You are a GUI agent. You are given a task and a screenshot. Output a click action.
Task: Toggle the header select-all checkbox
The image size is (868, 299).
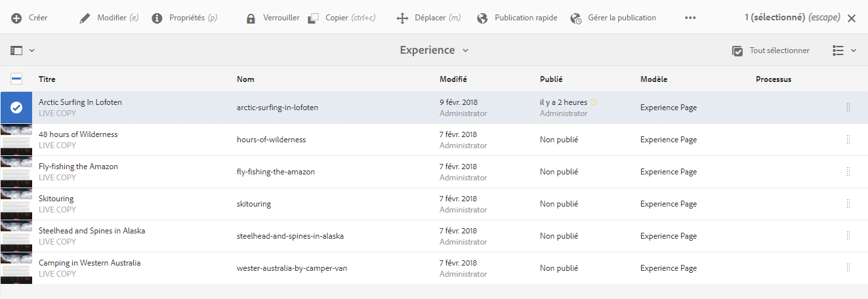pyautogui.click(x=16, y=79)
